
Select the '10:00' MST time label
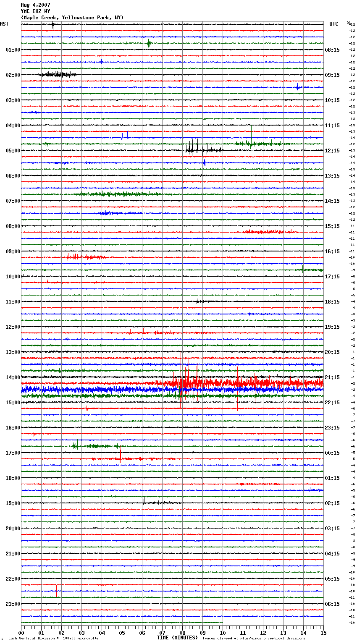pos(13,277)
